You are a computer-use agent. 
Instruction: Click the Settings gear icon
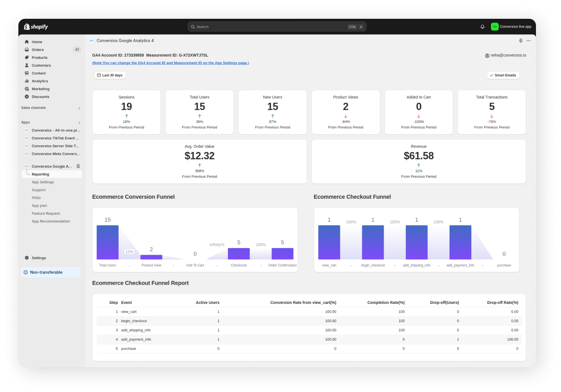click(27, 258)
